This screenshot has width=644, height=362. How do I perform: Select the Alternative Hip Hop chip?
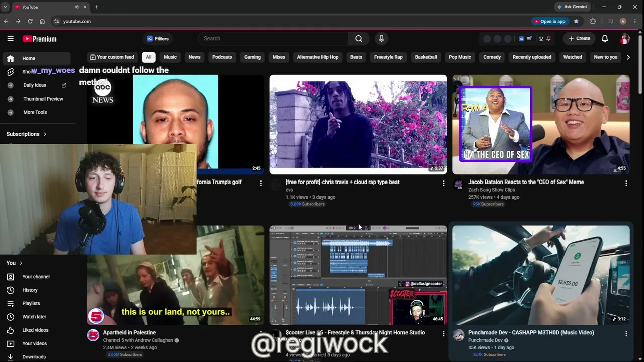click(317, 57)
